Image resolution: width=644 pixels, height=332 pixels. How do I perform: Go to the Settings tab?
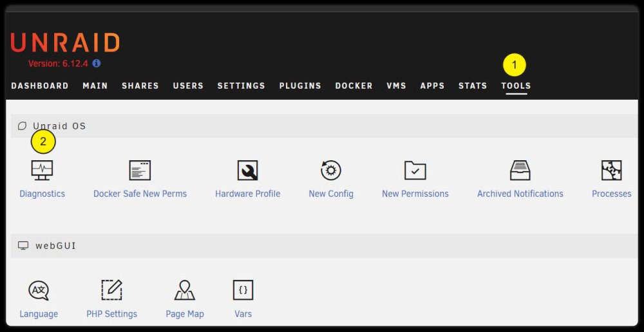(x=241, y=86)
